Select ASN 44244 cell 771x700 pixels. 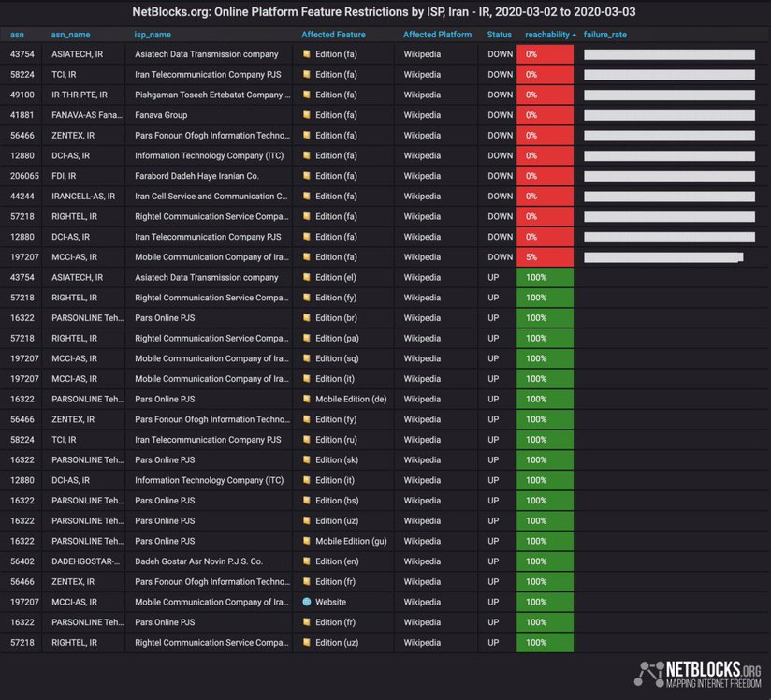coord(22,196)
